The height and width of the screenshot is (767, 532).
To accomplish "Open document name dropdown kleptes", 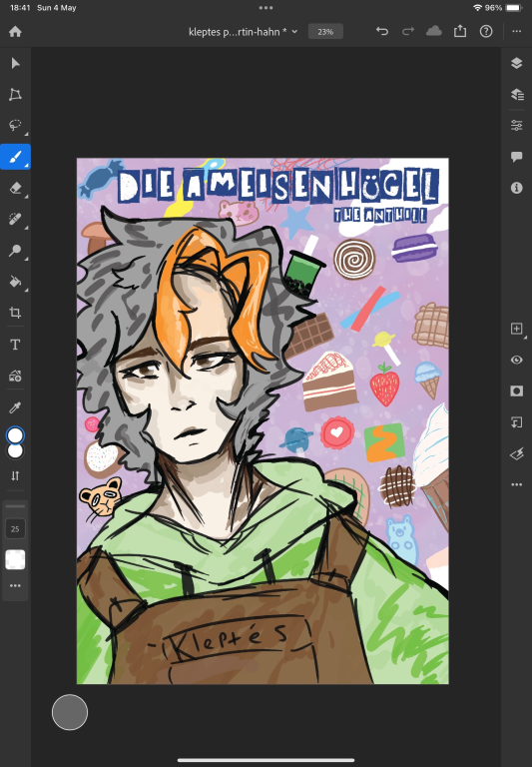I will tap(243, 32).
